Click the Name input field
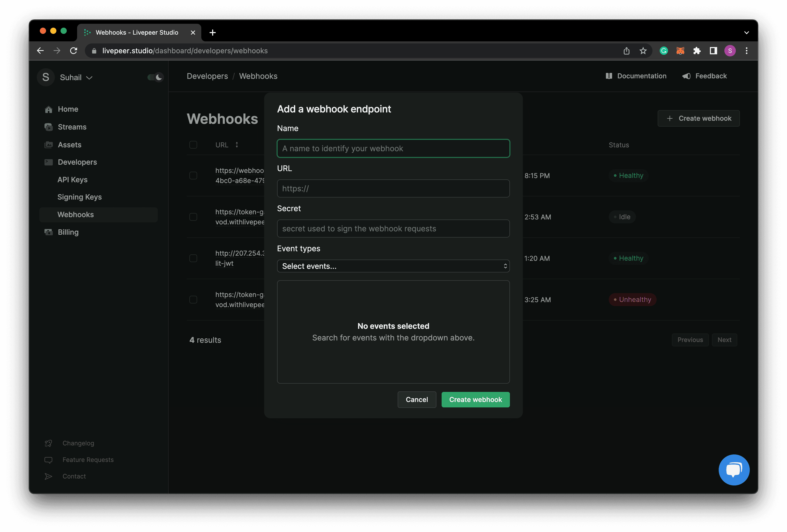 [393, 148]
